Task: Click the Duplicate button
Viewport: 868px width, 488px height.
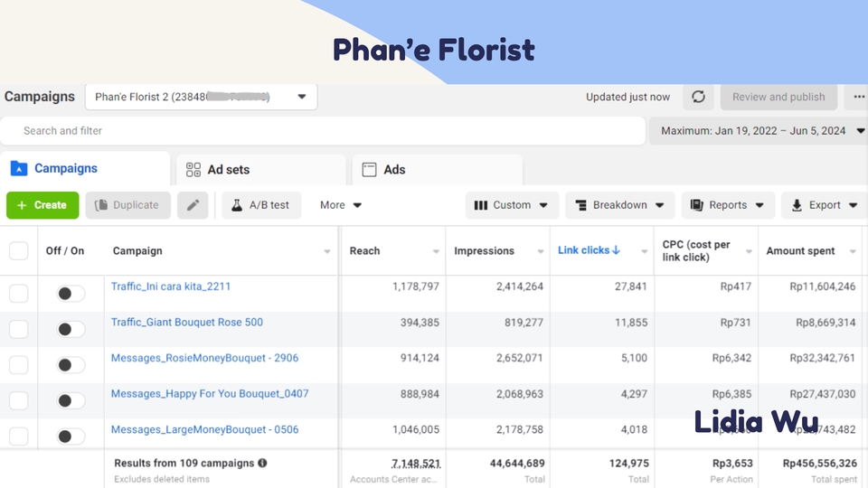Action: point(127,205)
